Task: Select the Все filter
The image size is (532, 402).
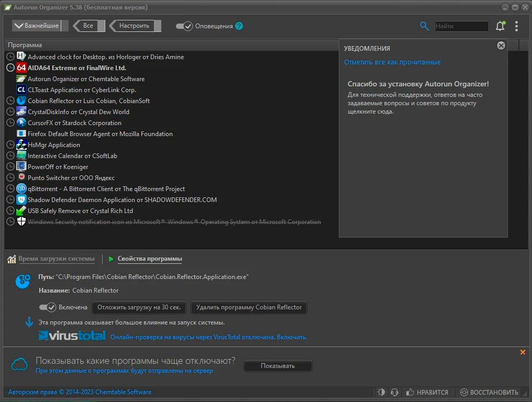Action: coord(89,26)
